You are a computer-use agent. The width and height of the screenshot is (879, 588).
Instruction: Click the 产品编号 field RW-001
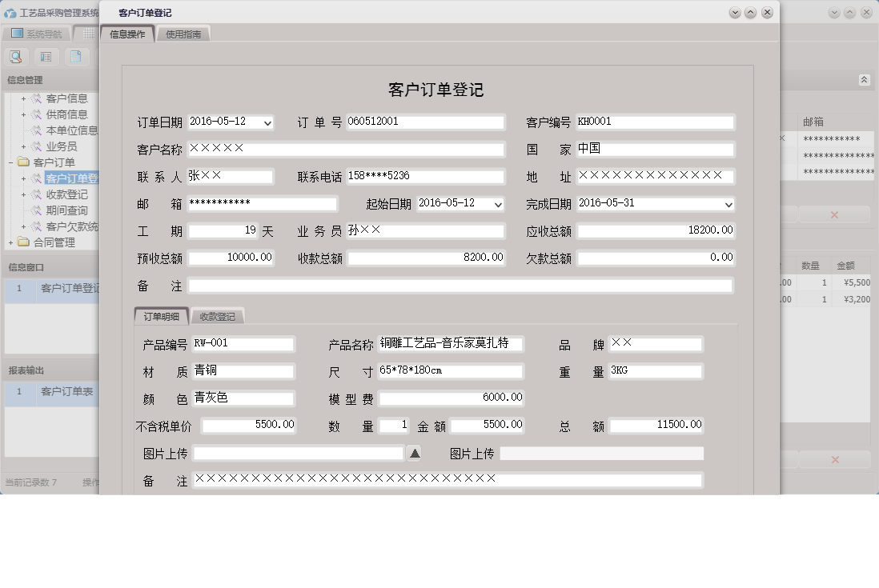[243, 344]
